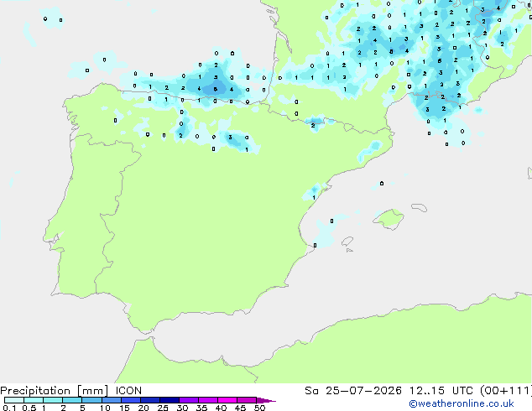The image size is (532, 411).
Task: Click the '12..15 UTC' time range text
Action: 441,391
